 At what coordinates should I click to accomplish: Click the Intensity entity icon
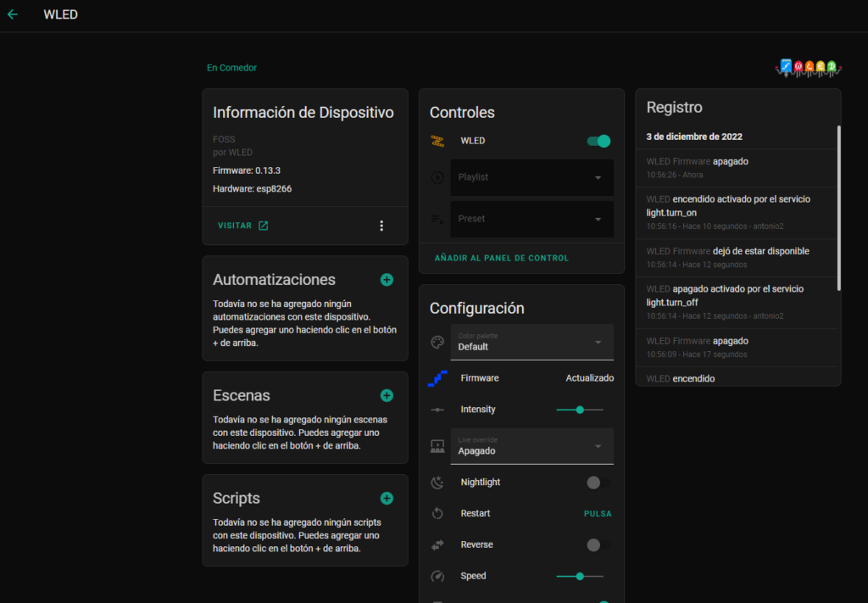point(437,410)
